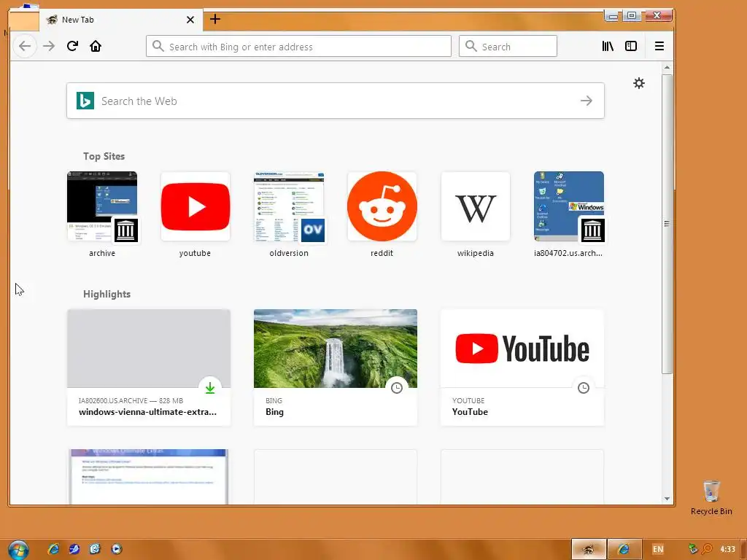
Task: Click the vertical scrollbar thumb
Action: 667,224
